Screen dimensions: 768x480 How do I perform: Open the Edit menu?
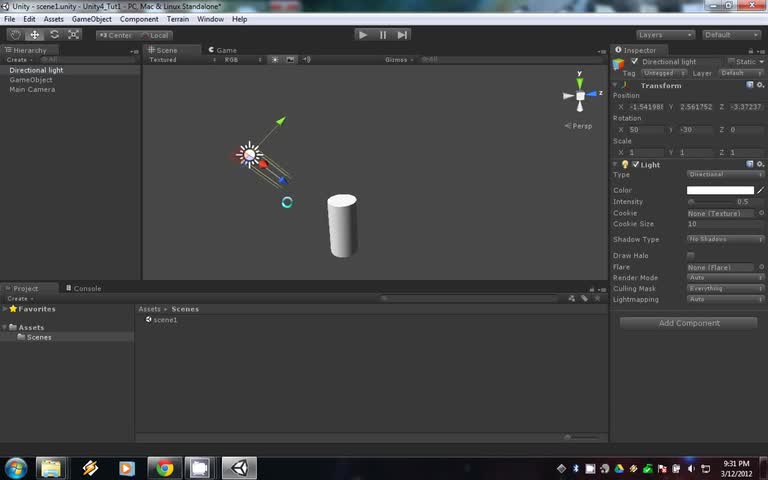(29, 19)
